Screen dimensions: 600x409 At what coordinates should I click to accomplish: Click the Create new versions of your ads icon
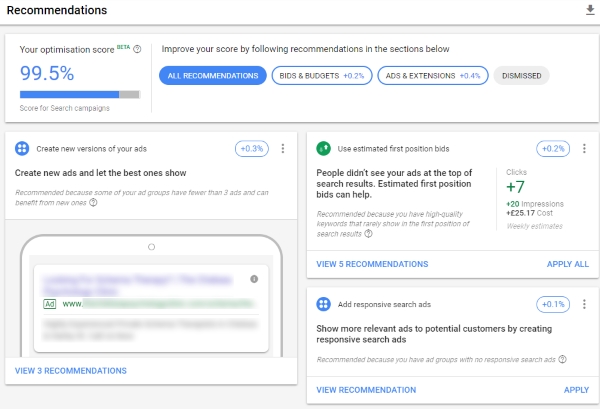click(x=23, y=149)
